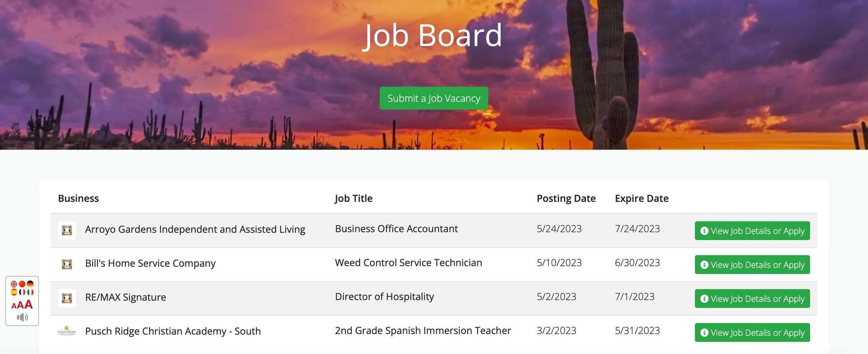The image size is (868, 354).
Task: Click the Bill's Home Service Company logo
Action: 67,264
